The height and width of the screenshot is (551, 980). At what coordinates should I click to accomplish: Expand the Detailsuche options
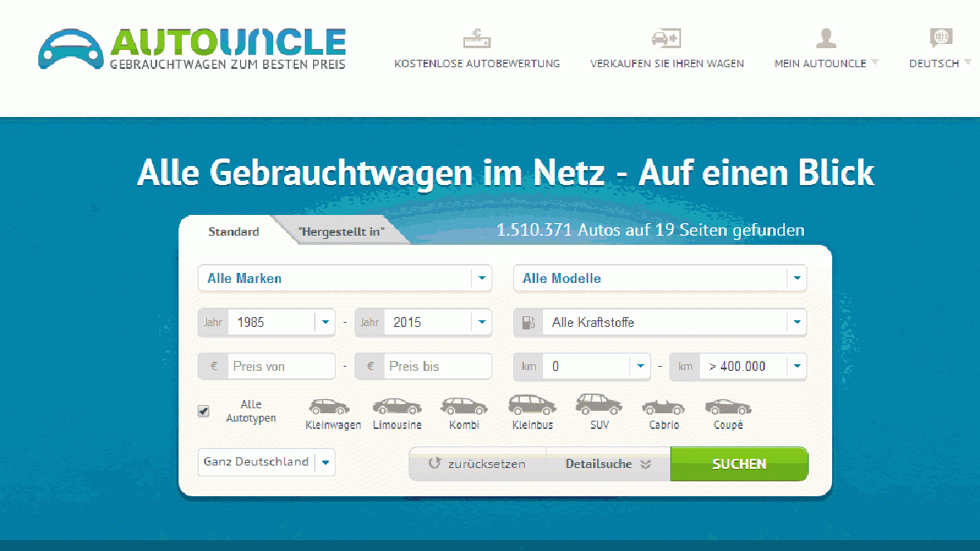pos(608,464)
